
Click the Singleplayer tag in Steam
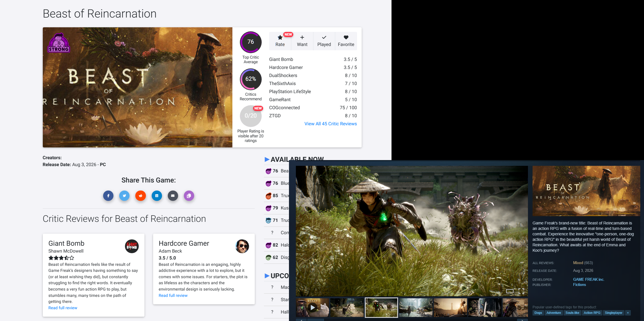(x=614, y=313)
